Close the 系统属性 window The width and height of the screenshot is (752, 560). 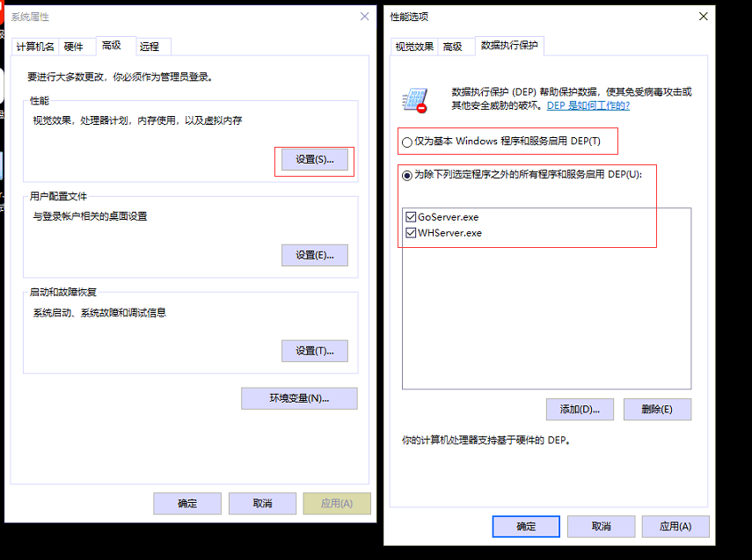(364, 17)
